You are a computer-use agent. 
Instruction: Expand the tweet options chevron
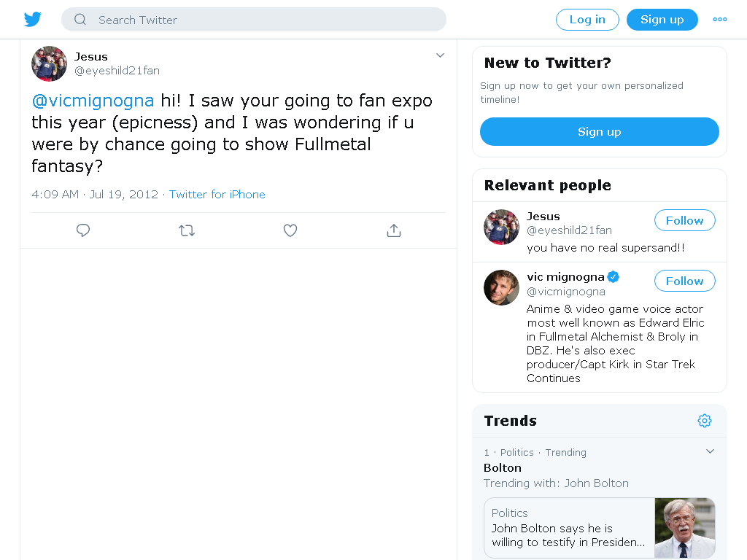[440, 55]
